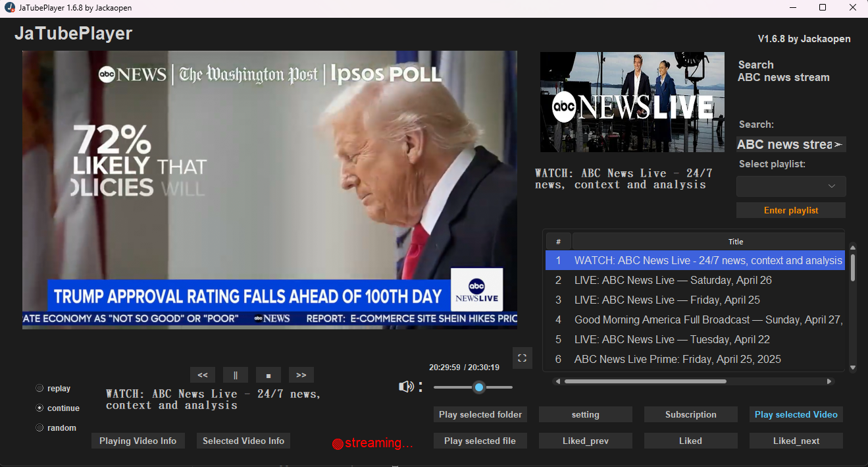The height and width of the screenshot is (467, 868).
Task: Select the random radio button
Action: click(x=39, y=428)
